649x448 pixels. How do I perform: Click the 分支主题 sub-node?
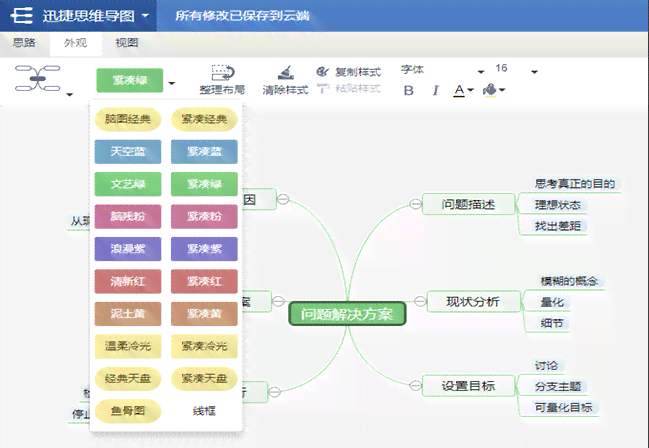coord(558,387)
